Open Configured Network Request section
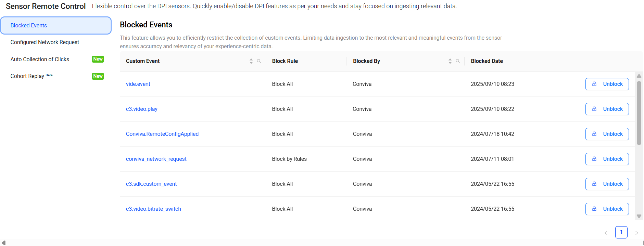This screenshot has height=246, width=644. (45, 42)
